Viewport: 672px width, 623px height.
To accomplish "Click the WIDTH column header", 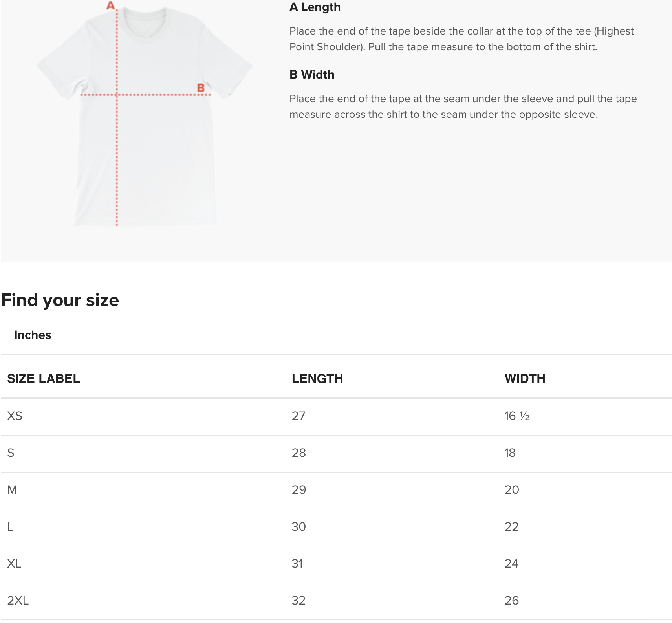I will click(525, 379).
